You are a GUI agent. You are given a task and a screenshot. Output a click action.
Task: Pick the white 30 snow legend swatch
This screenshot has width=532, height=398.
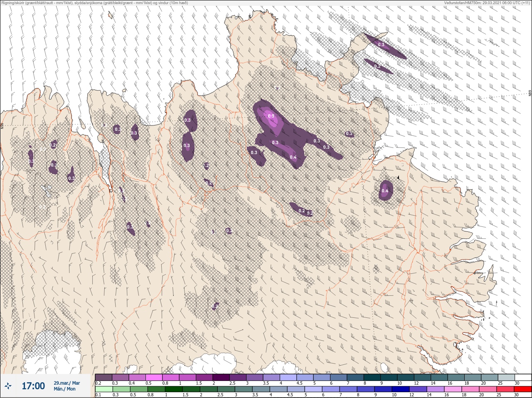522,377
